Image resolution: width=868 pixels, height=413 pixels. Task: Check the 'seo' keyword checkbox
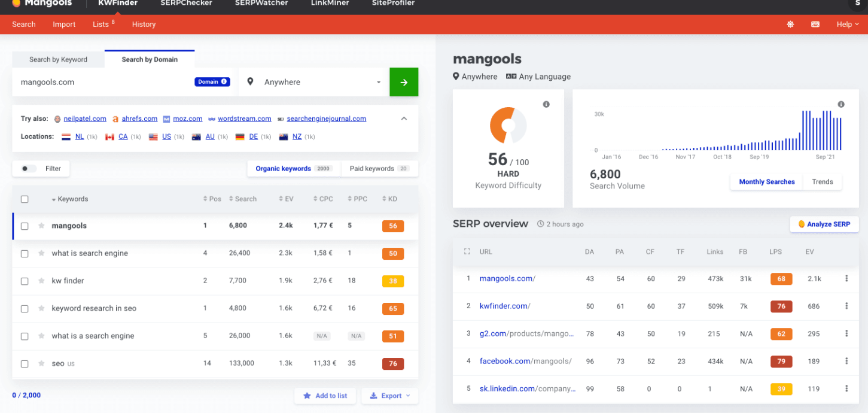point(25,364)
